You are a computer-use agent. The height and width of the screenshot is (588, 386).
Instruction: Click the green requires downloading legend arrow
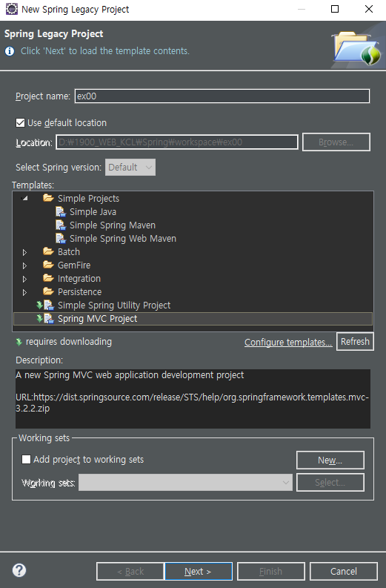tap(19, 342)
